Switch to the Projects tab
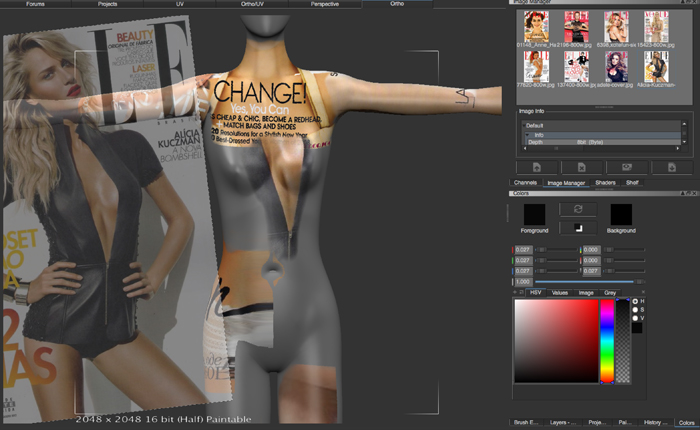 (x=108, y=4)
